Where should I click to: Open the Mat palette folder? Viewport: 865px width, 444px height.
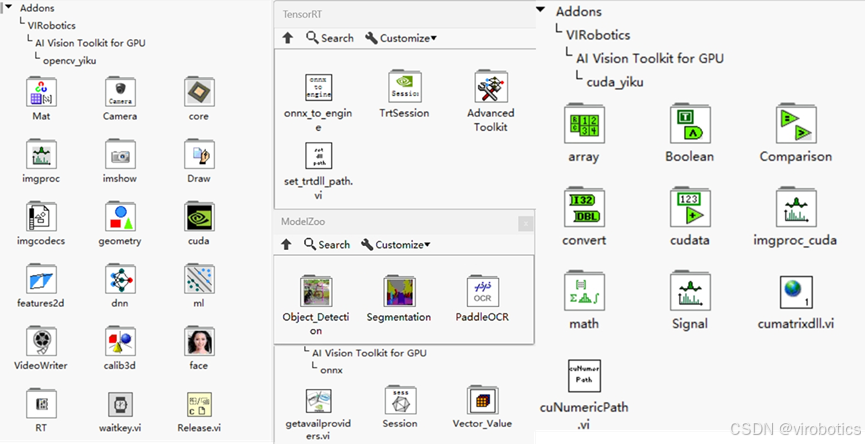tap(41, 93)
